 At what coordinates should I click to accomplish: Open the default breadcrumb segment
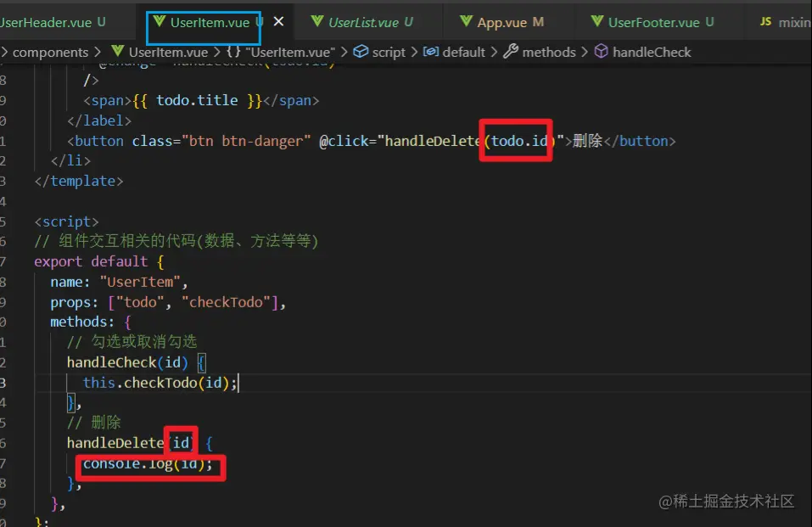point(464,52)
